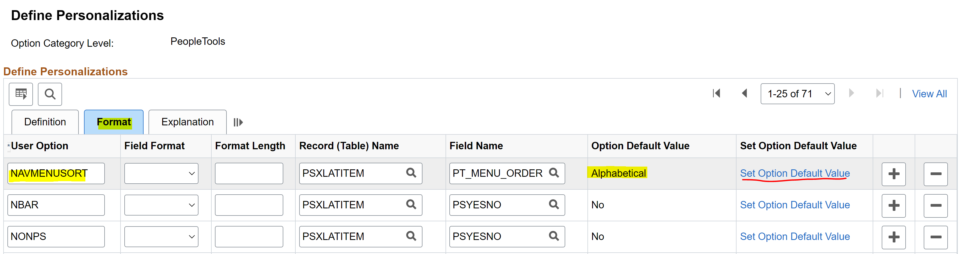
Task: Click Set Option Default Value for NAVMENUSORT
Action: 795,173
